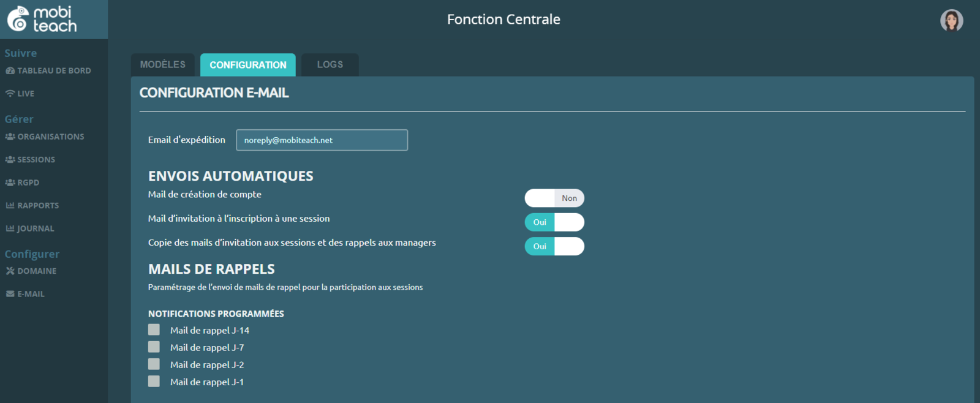980x403 pixels.
Task: Click the Tableau de bord dashboard icon
Action: (10, 70)
